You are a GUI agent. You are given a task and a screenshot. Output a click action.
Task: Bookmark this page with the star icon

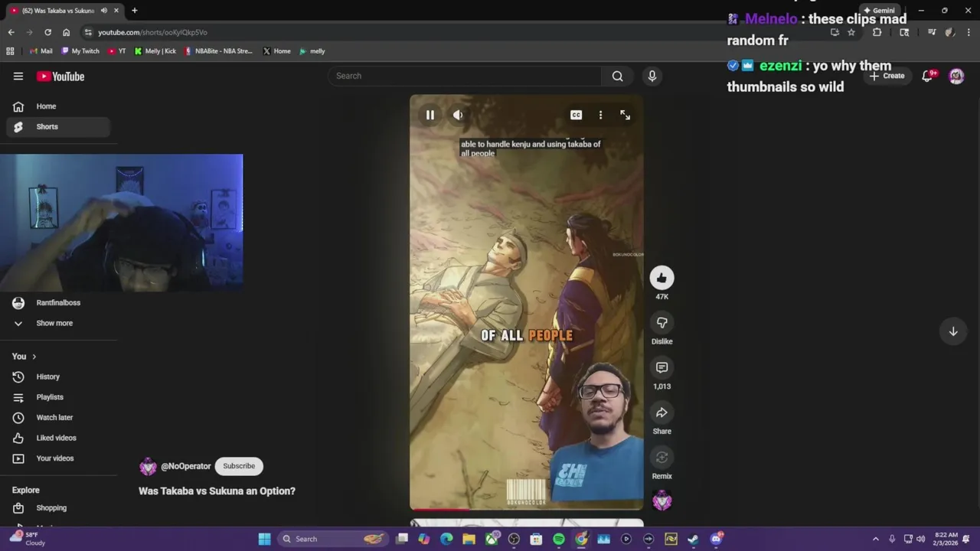(x=851, y=32)
